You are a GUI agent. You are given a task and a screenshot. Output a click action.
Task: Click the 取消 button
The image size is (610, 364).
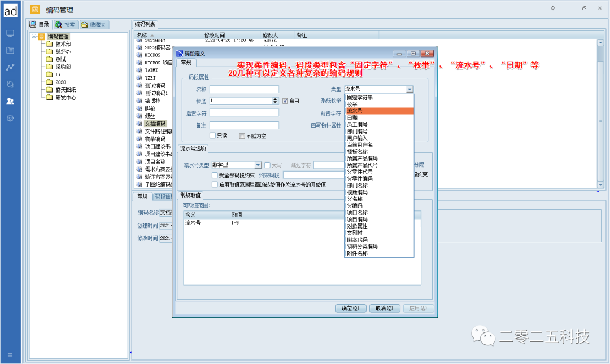coord(385,309)
